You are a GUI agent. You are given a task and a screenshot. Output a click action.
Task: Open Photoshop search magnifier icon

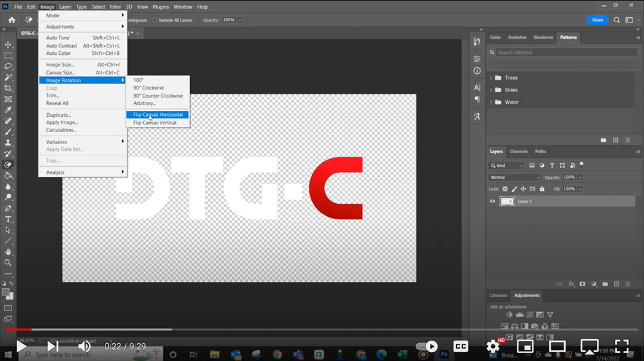tap(617, 20)
